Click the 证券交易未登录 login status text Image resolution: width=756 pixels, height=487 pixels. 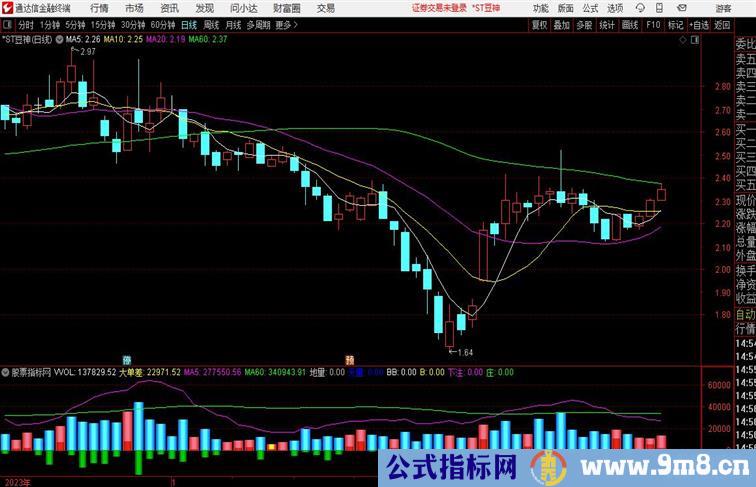[439, 8]
